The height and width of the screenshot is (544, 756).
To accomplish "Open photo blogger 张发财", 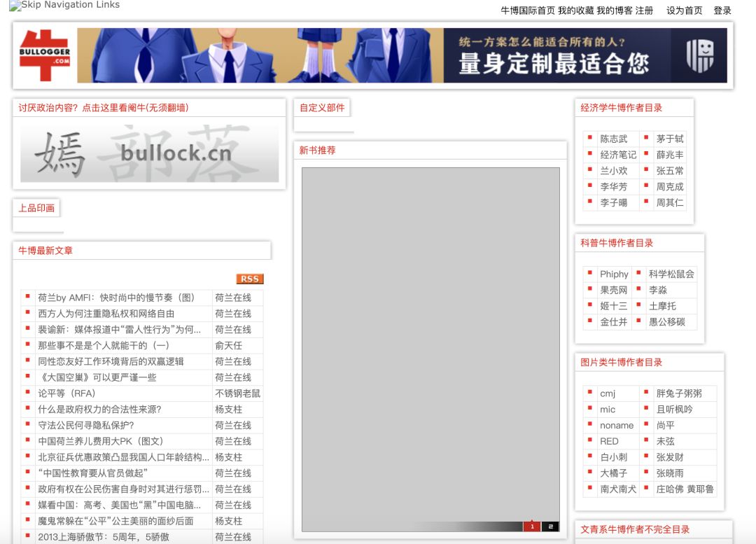I will 670,457.
